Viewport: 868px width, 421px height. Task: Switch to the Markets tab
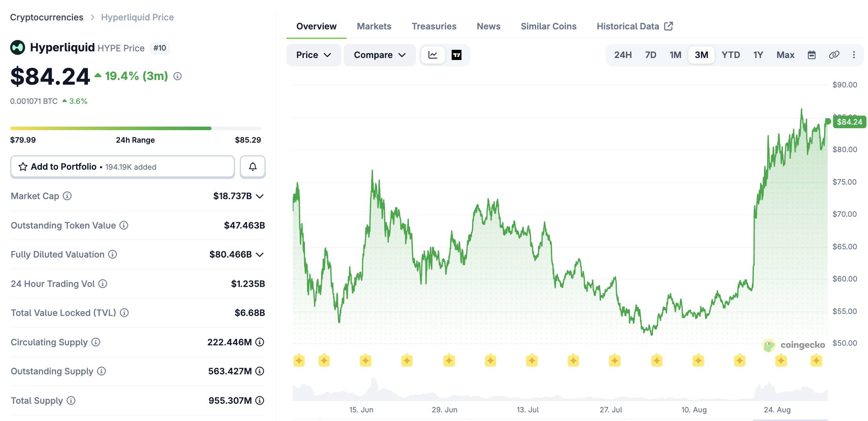(374, 26)
